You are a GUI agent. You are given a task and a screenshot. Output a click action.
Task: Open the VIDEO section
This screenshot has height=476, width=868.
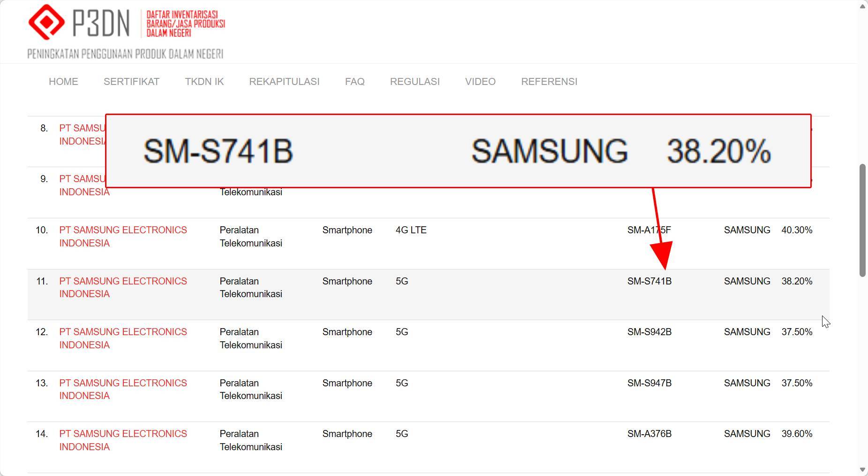pyautogui.click(x=480, y=82)
